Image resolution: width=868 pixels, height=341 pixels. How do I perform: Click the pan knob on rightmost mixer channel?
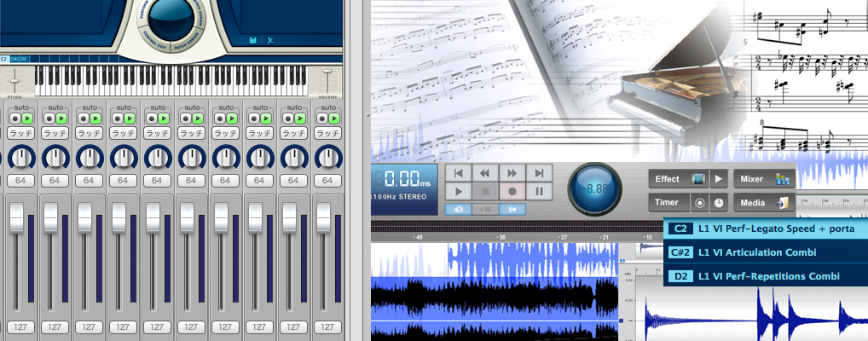tap(328, 159)
